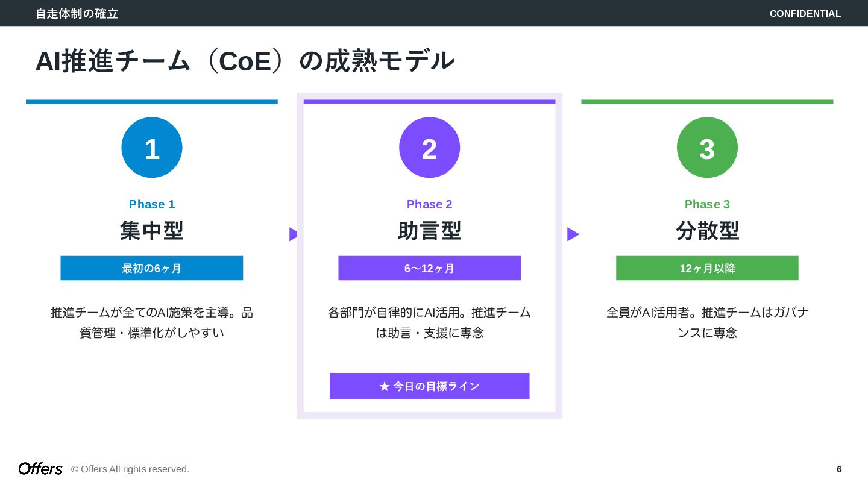Click the green bar above Phase 3
This screenshot has height=488, width=868.
(707, 102)
